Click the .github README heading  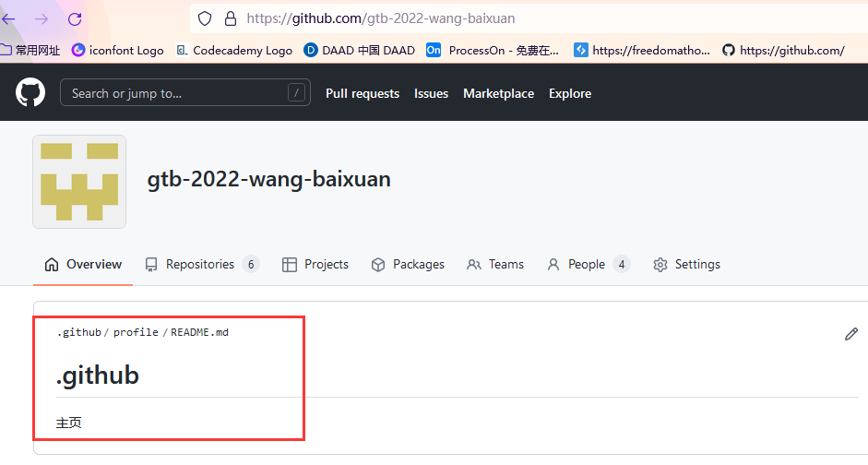tap(98, 376)
